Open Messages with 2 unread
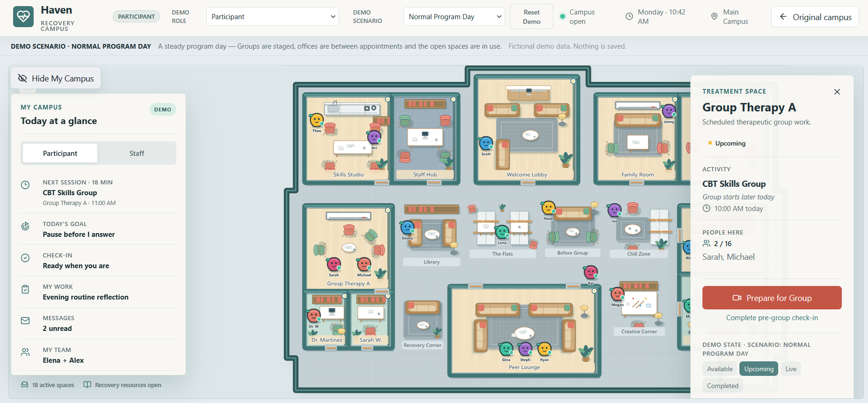 99,323
